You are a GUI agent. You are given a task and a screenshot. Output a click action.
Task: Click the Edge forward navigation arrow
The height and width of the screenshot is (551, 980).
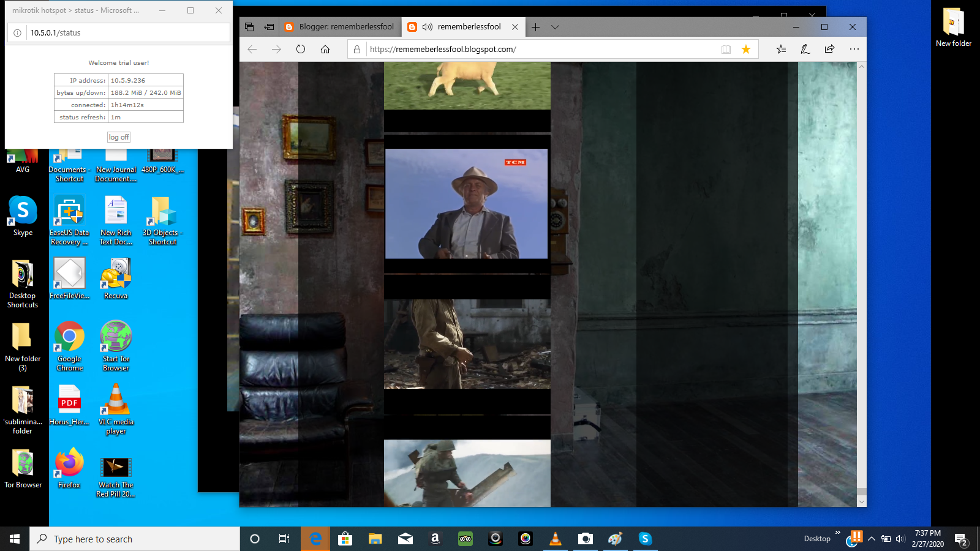[276, 49]
